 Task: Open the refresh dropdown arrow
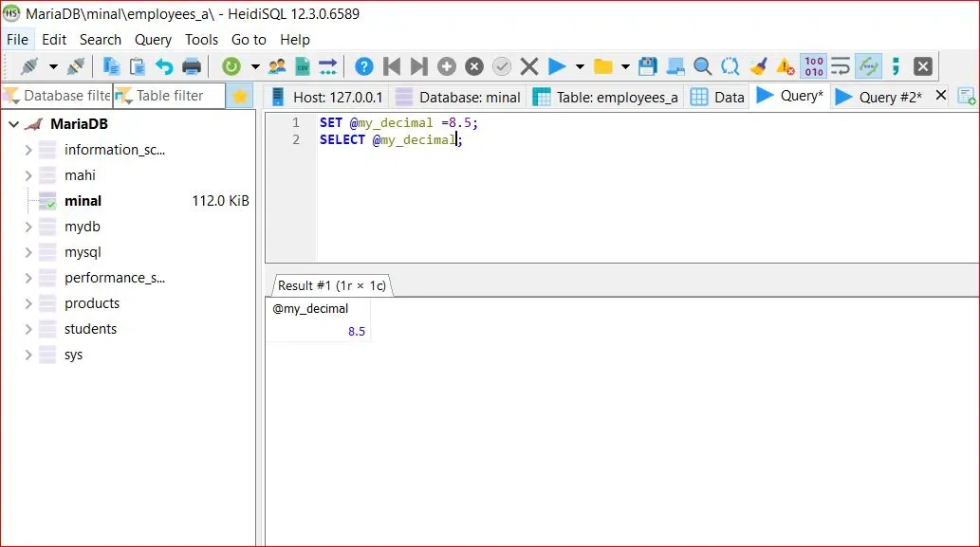click(255, 66)
